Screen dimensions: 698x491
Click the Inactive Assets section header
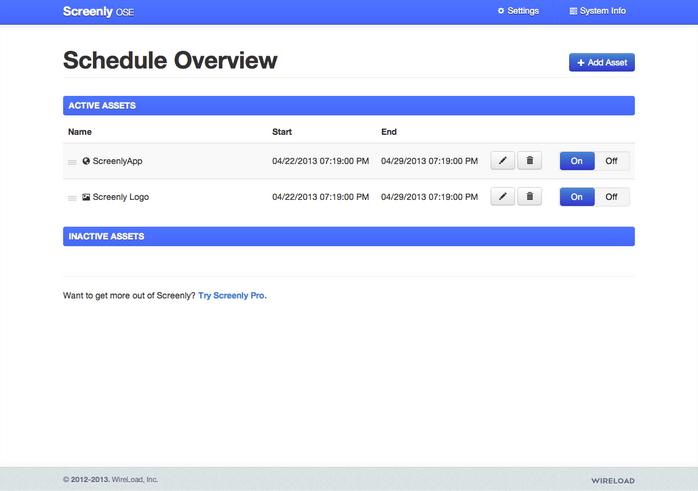[x=349, y=236]
